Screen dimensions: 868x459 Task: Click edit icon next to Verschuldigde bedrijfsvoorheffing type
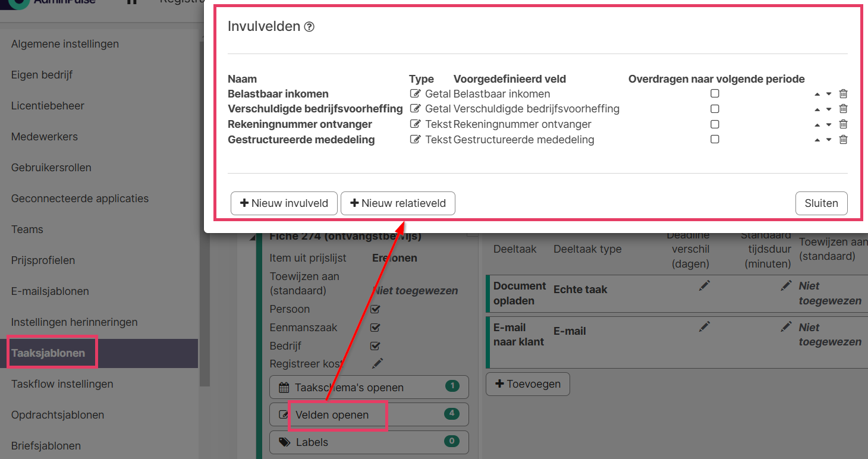click(416, 109)
